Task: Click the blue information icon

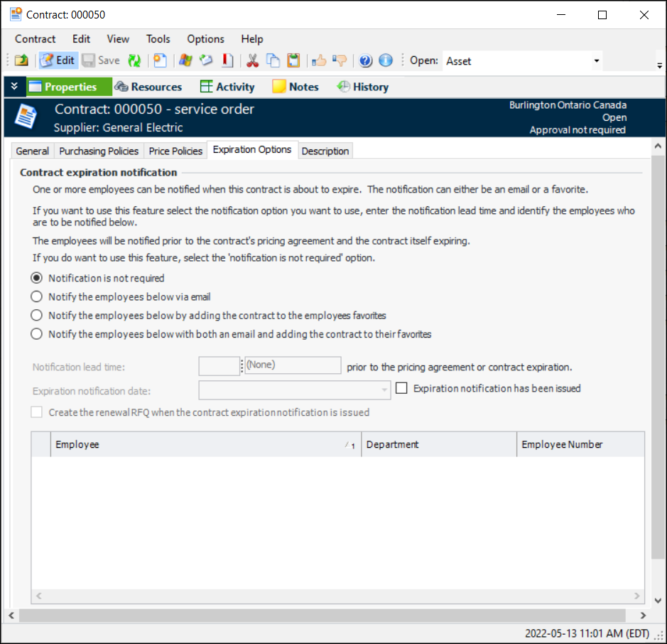Action: tap(386, 60)
